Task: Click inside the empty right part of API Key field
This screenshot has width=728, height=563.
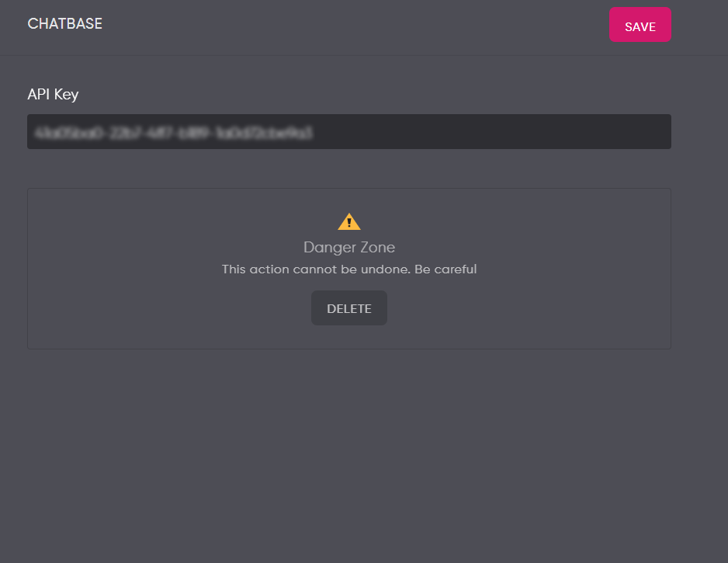Action: 492,132
